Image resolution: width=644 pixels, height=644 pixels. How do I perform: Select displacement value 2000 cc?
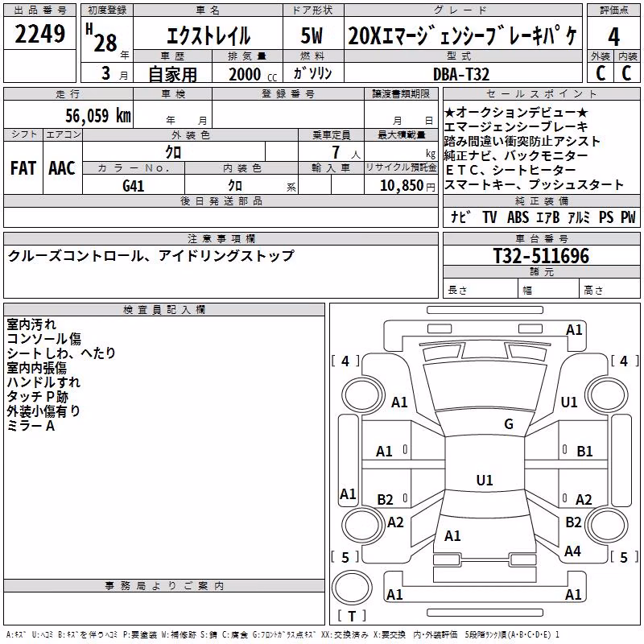(x=253, y=74)
